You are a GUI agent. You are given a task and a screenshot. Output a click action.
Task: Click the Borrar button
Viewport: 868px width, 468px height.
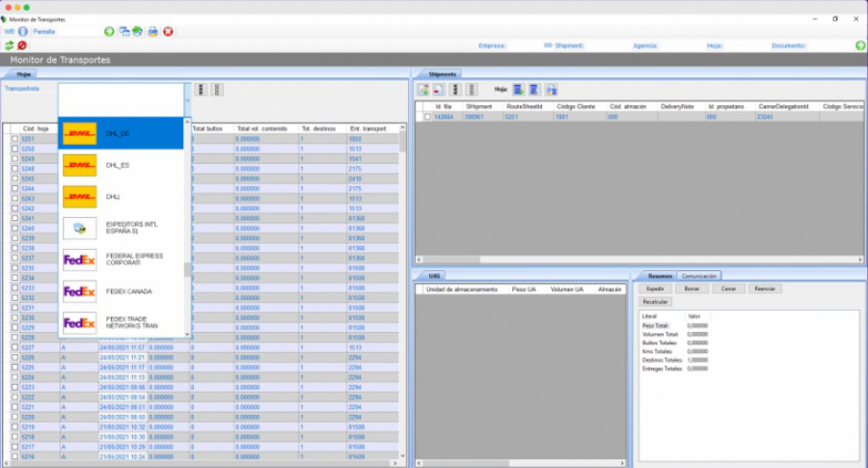[692, 289]
